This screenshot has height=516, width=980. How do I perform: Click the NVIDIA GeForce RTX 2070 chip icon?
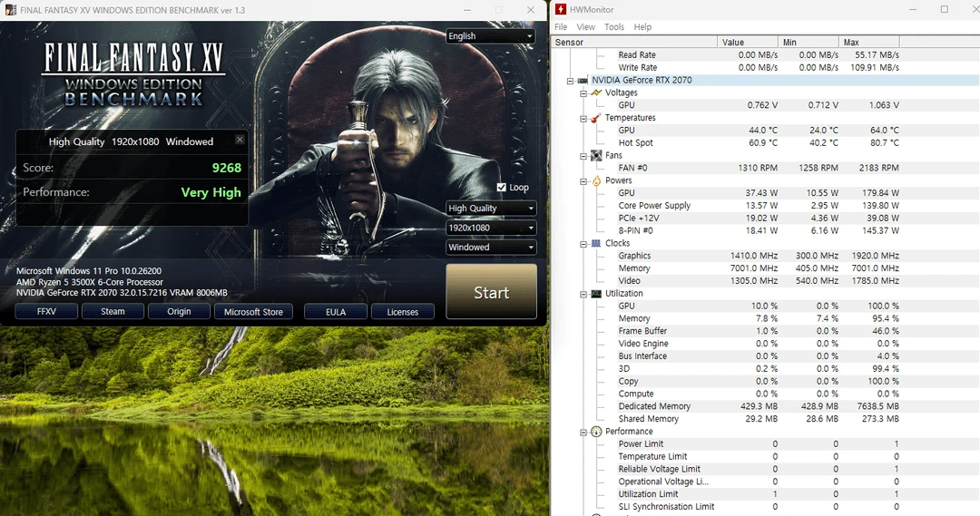(x=583, y=80)
